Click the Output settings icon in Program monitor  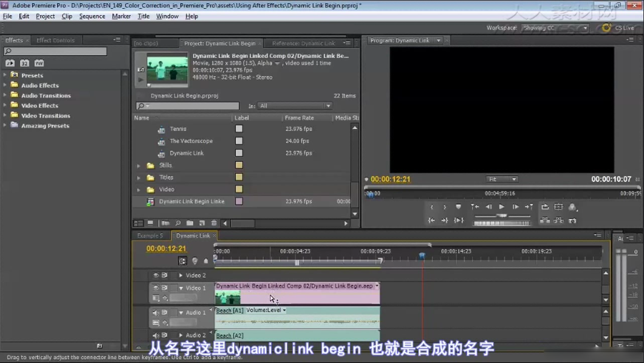click(x=572, y=207)
